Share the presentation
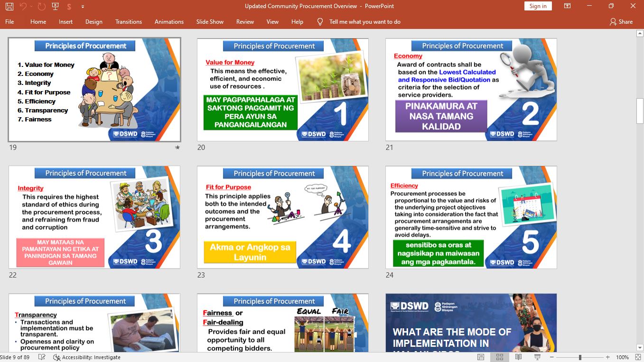The height and width of the screenshot is (362, 644). tap(621, 22)
